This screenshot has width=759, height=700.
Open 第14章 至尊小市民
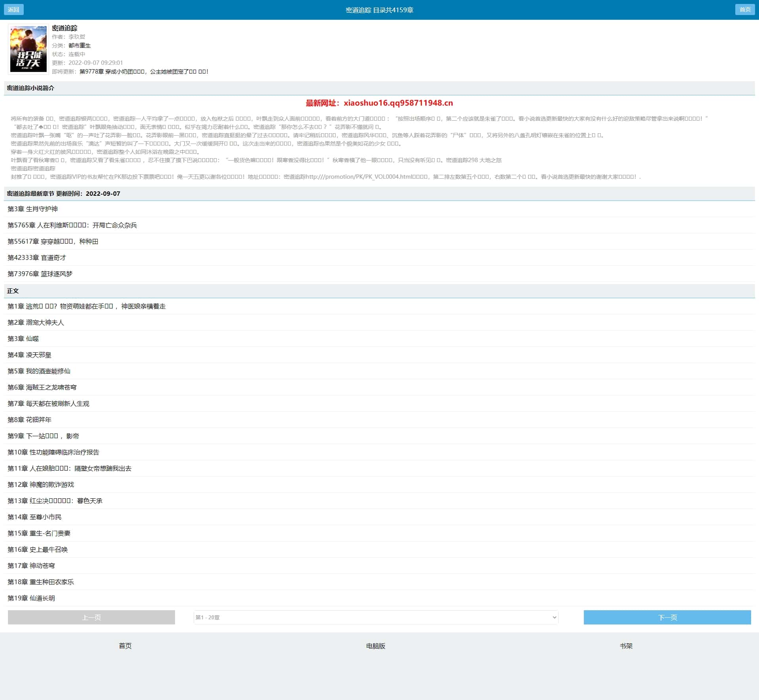pyautogui.click(x=34, y=517)
